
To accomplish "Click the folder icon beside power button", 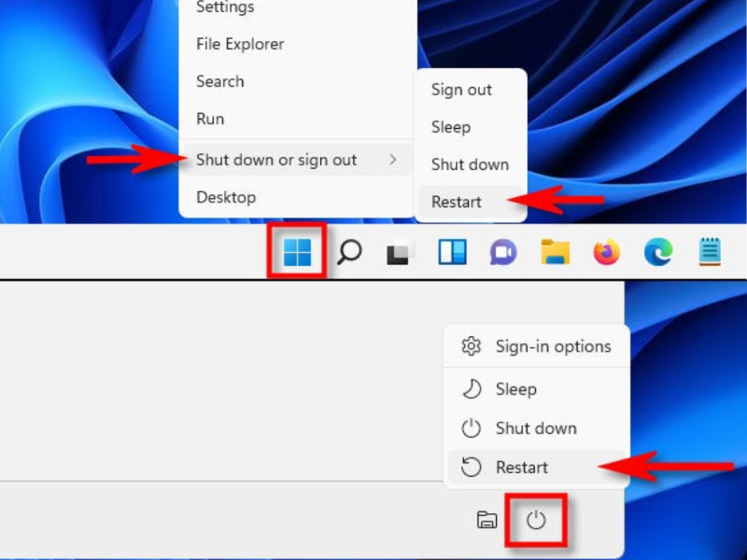I will tap(486, 520).
